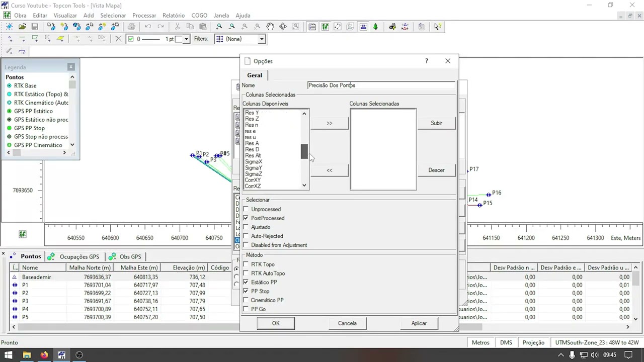The width and height of the screenshot is (644, 362).
Task: Select the Geral tab in Opções
Action: pyautogui.click(x=255, y=75)
